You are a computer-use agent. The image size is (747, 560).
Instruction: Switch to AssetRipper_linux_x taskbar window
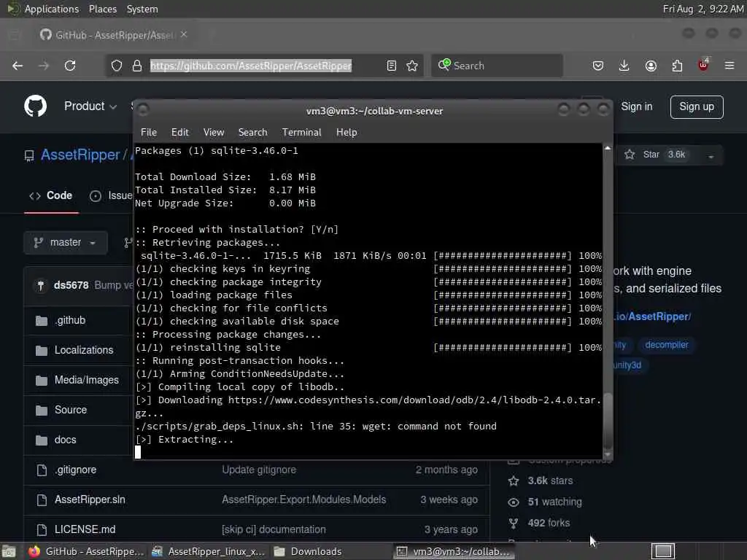208,551
